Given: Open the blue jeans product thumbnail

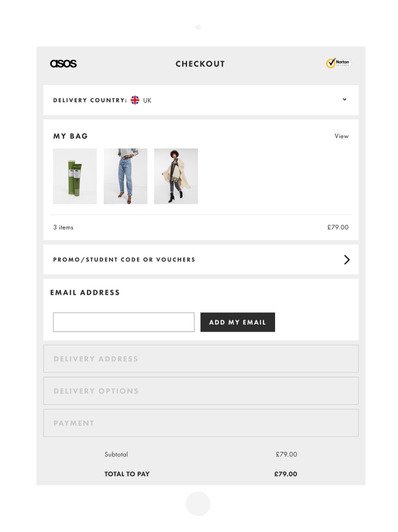Looking at the screenshot, I should (125, 176).
